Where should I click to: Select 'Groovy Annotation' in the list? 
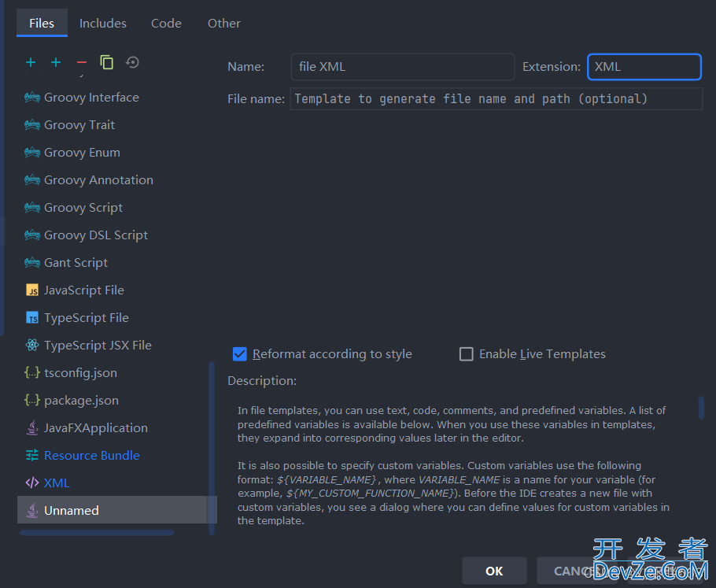pyautogui.click(x=98, y=180)
